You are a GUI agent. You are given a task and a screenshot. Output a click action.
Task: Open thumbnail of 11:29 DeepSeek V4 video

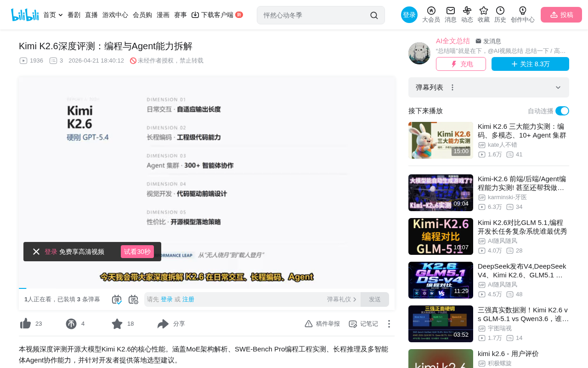tap(441, 280)
